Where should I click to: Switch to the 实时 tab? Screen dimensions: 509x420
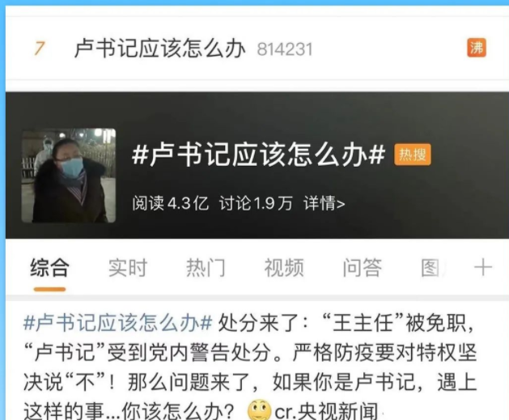[x=128, y=268]
